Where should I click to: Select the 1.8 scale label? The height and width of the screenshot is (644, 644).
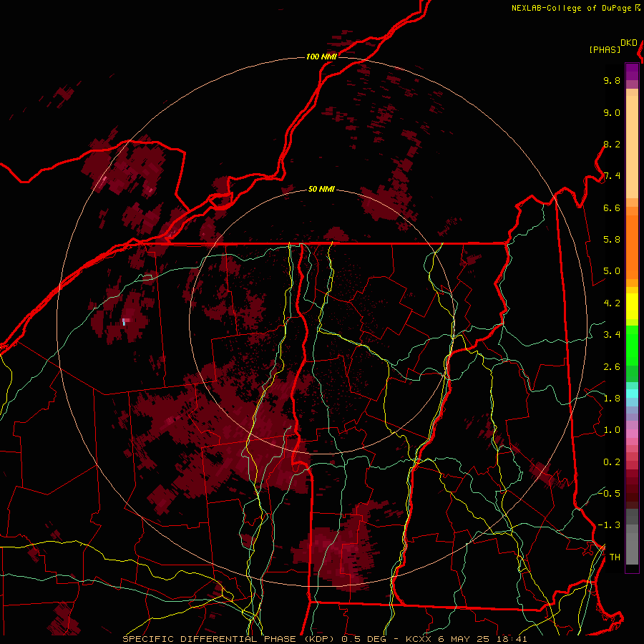click(x=612, y=399)
